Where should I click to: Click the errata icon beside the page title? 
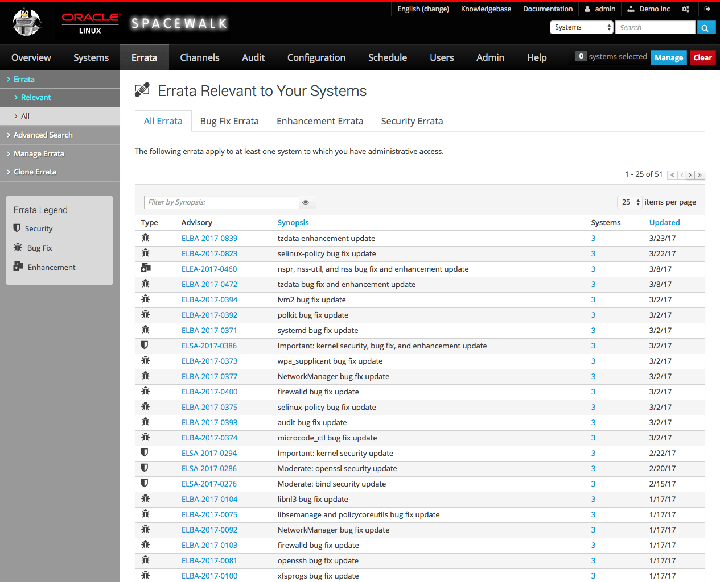[x=142, y=90]
